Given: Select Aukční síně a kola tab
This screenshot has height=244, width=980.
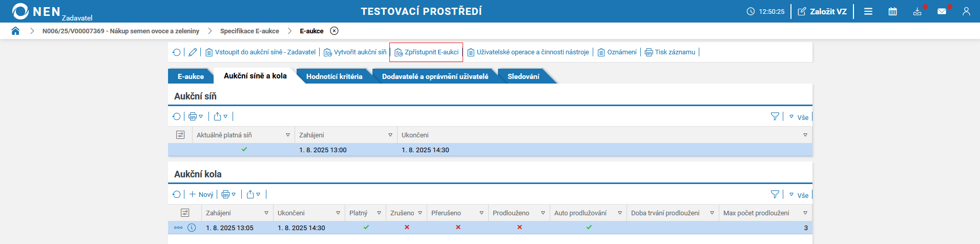Looking at the screenshot, I should click(255, 76).
